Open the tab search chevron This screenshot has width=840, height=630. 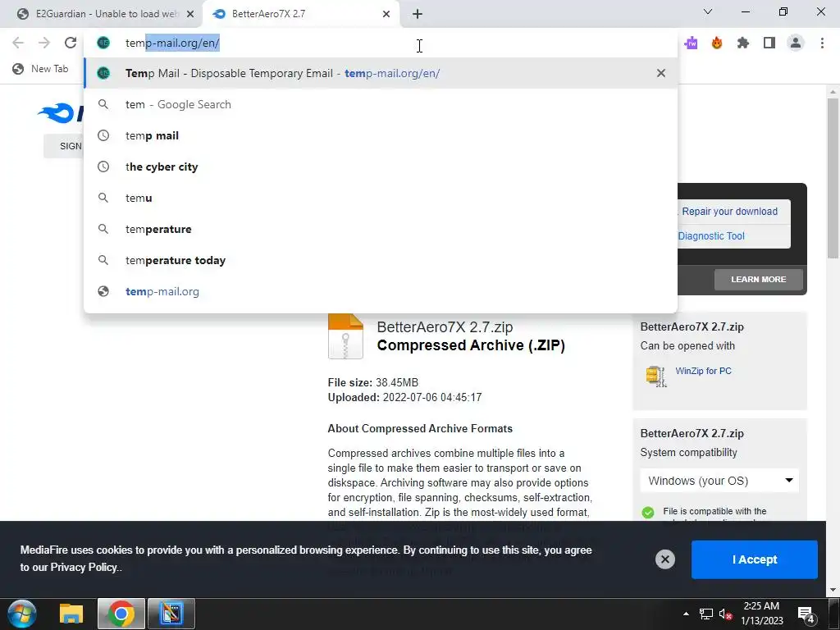pos(708,11)
